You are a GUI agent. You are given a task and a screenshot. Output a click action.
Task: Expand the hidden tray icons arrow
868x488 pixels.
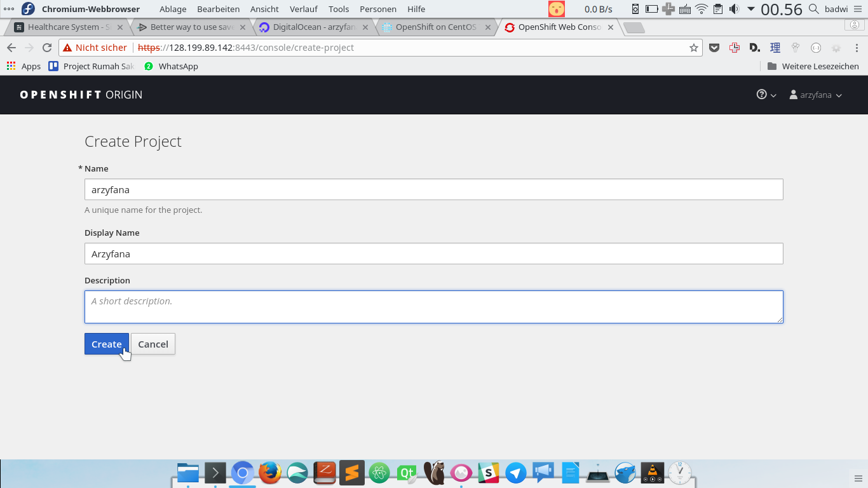pyautogui.click(x=750, y=9)
